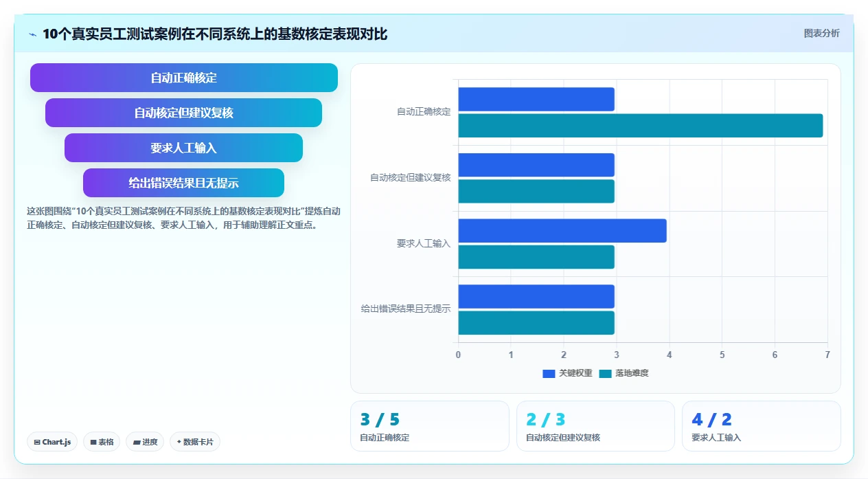The image size is (868, 479).
Task: Click the blue bar for 要求人工输入
Action: [x=562, y=231]
